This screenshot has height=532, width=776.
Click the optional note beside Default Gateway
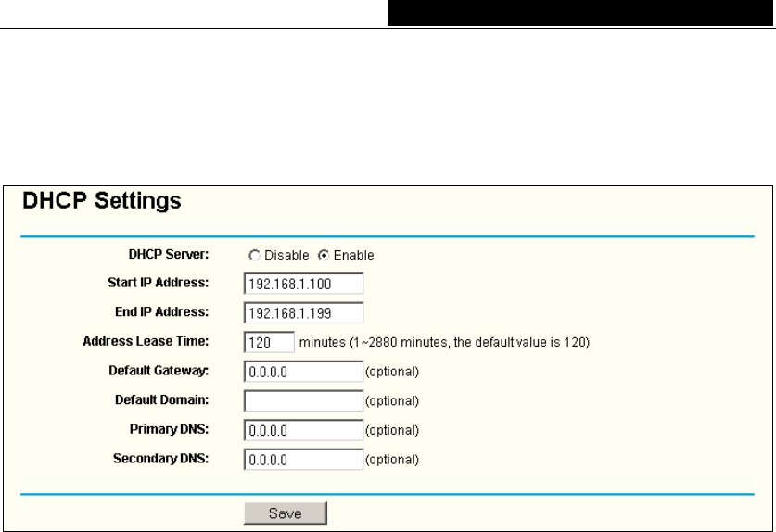pyautogui.click(x=392, y=372)
